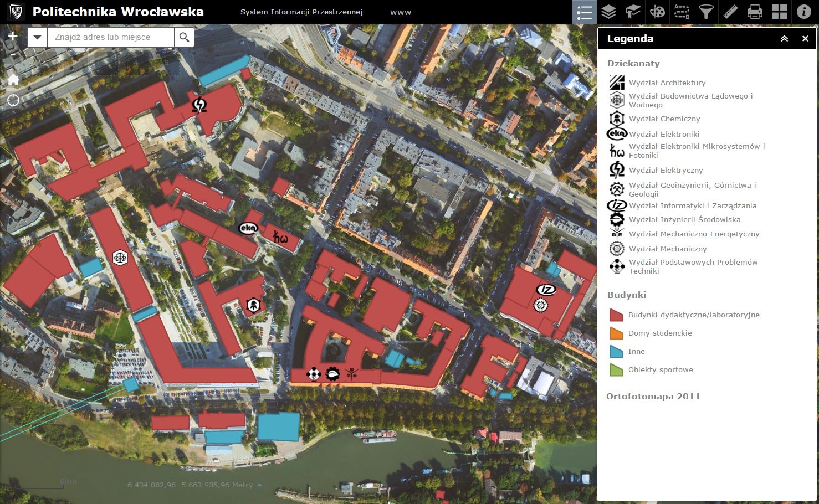
Task: Open the Legend widget in the toolbar
Action: (x=584, y=12)
